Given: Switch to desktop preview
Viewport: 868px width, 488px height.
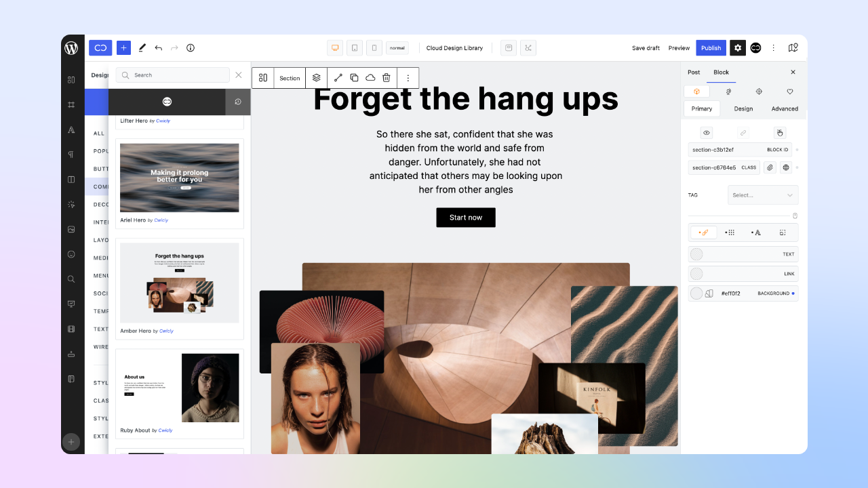Looking at the screenshot, I should (335, 48).
